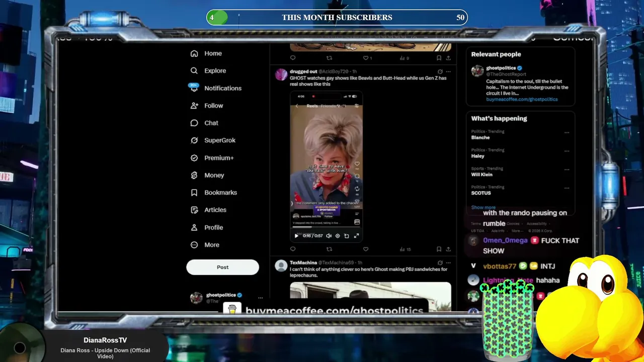
Task: Open the Chat bubble icon
Action: [x=194, y=123]
